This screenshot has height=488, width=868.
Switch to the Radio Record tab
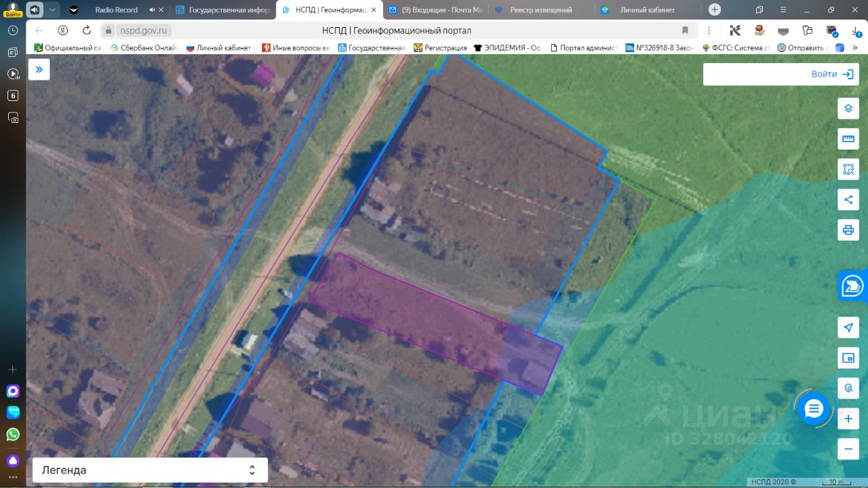pos(116,10)
